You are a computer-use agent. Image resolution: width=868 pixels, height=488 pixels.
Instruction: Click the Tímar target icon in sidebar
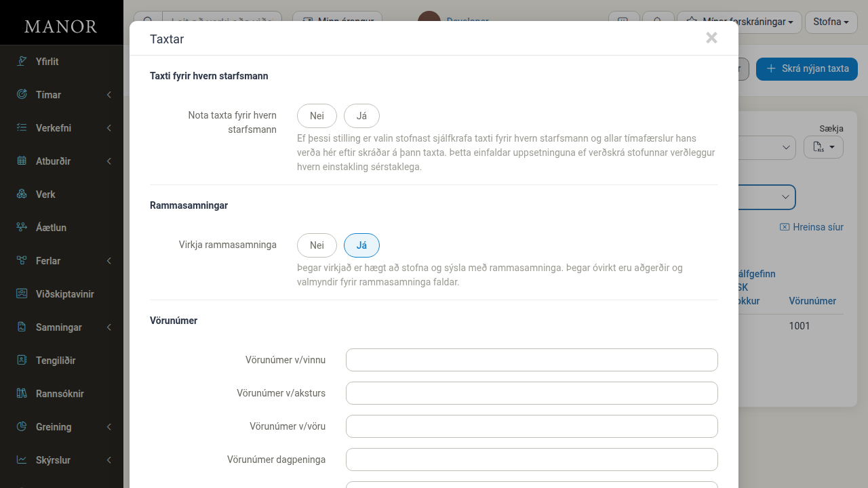[x=22, y=95]
